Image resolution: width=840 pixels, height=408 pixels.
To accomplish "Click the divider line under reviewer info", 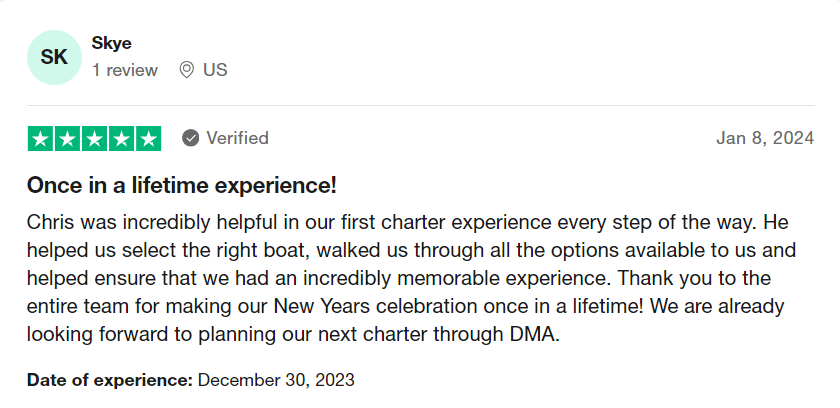I will click(421, 105).
